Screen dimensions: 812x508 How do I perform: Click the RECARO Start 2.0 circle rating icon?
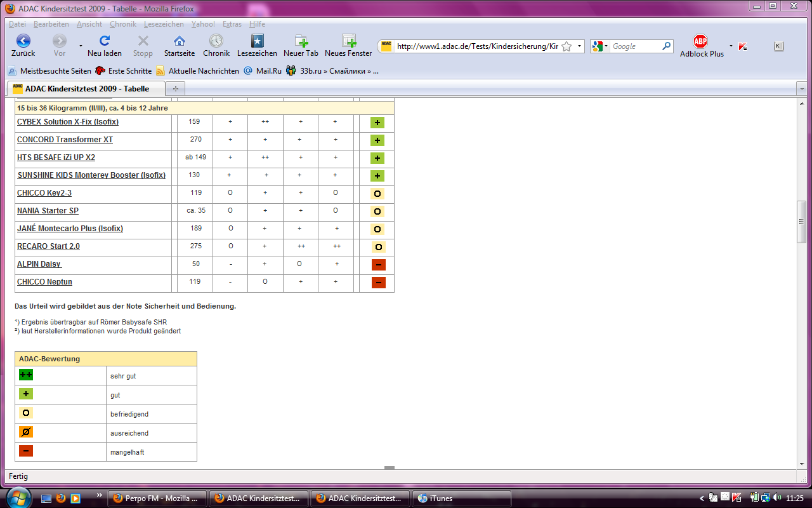379,247
